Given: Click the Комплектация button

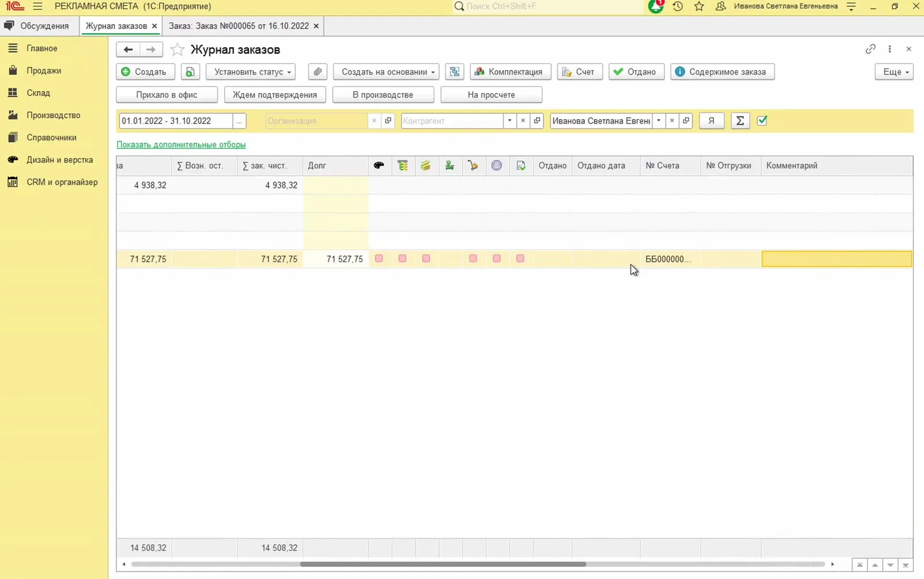Looking at the screenshot, I should [511, 72].
